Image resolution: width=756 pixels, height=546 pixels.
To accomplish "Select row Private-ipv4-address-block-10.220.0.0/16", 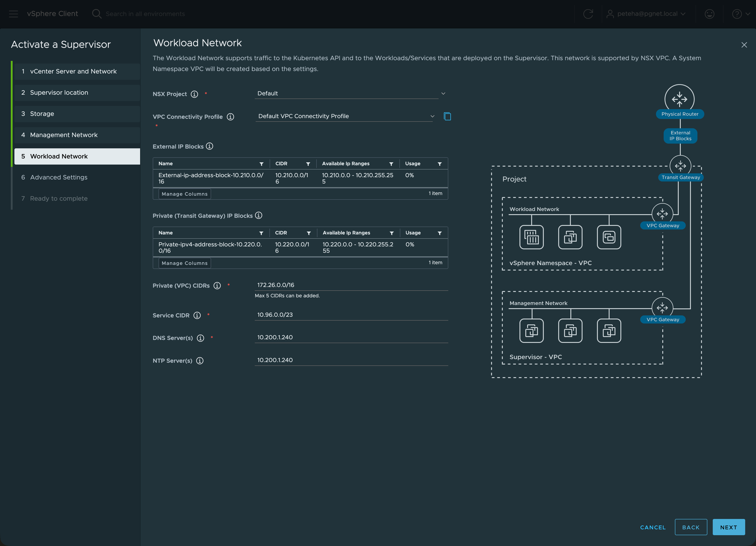I will (x=300, y=248).
